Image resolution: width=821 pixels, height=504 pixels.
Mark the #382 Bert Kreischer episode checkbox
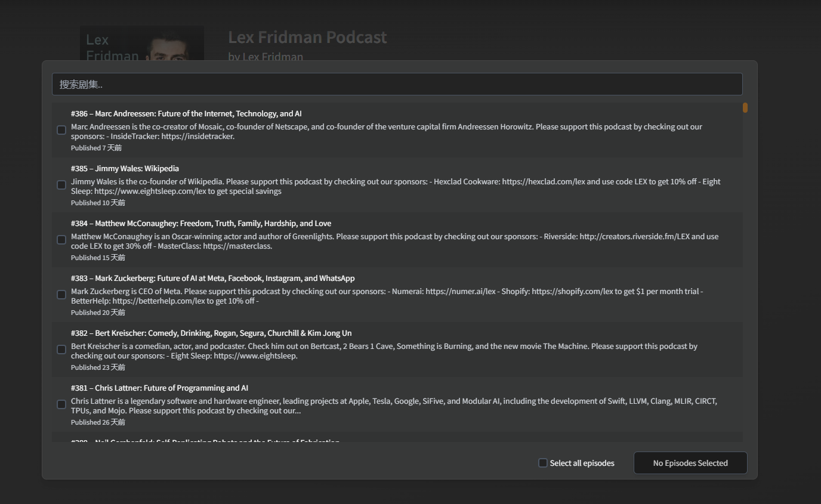(61, 350)
